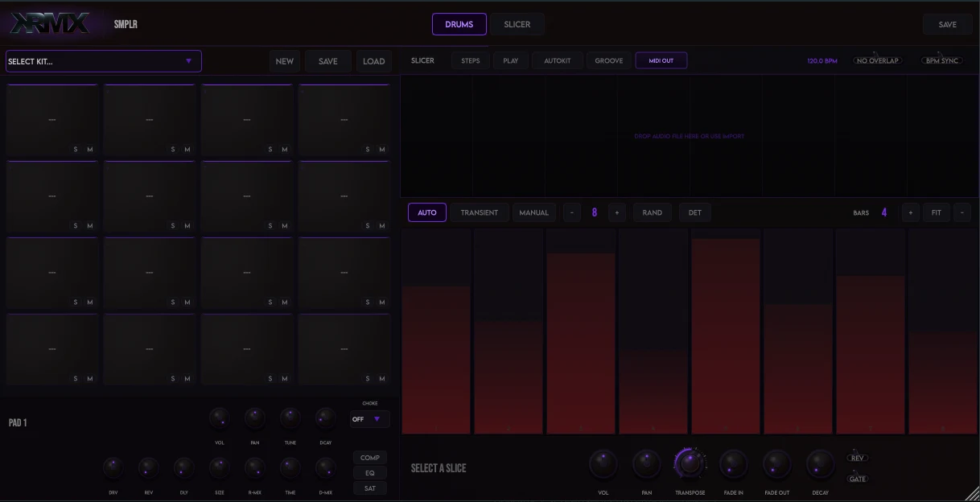Click the DET button
The width and height of the screenshot is (980, 502).
pos(695,212)
